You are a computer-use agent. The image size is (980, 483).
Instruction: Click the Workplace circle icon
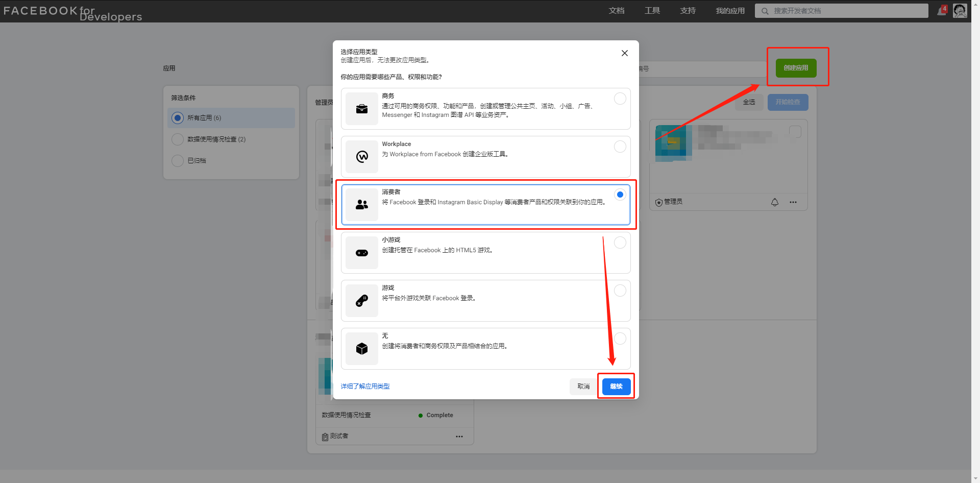click(361, 157)
